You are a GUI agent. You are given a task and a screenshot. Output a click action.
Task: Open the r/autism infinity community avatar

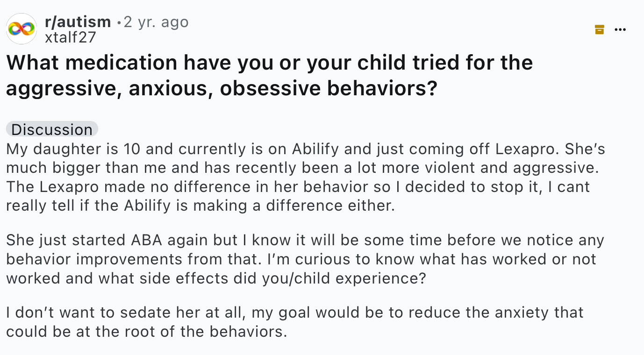21,29
